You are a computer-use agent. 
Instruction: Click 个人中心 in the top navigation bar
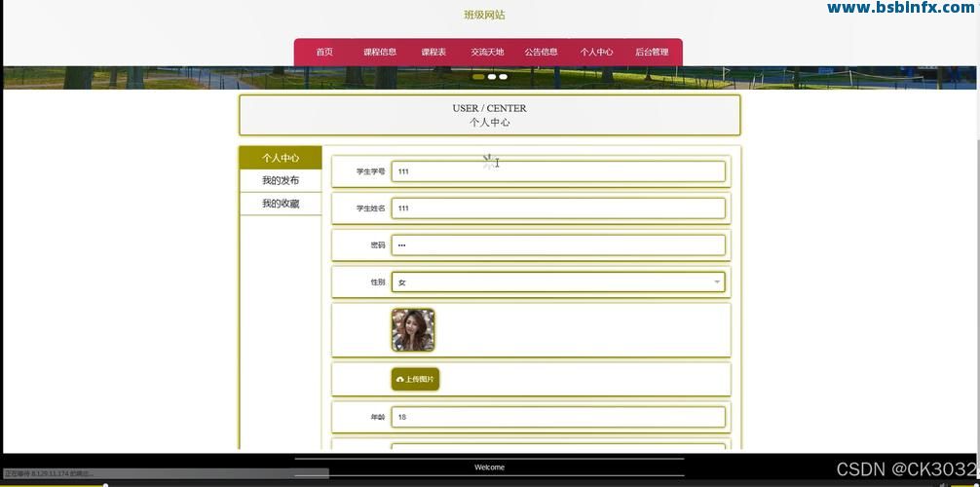pyautogui.click(x=596, y=53)
